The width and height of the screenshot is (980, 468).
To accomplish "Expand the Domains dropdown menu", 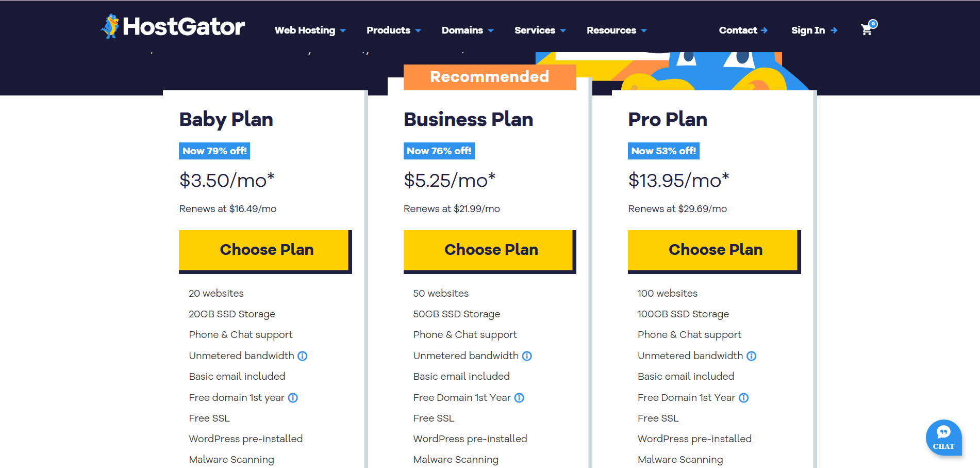I will tap(467, 30).
